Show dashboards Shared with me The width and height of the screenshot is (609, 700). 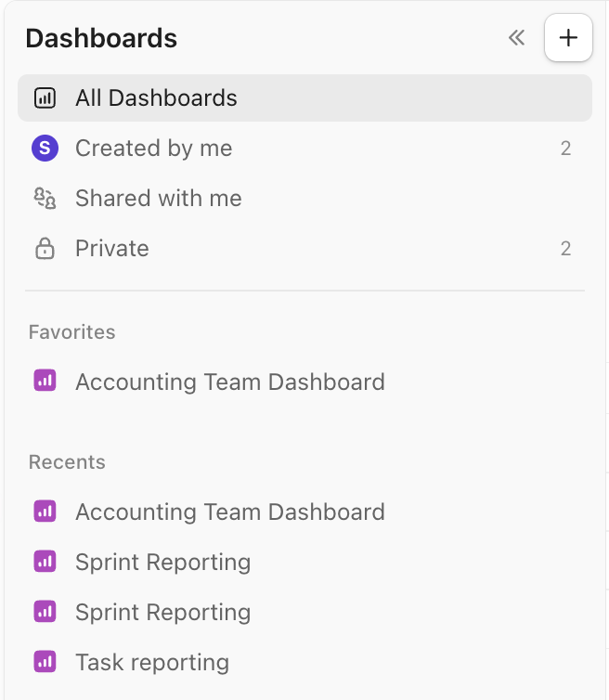[159, 199]
